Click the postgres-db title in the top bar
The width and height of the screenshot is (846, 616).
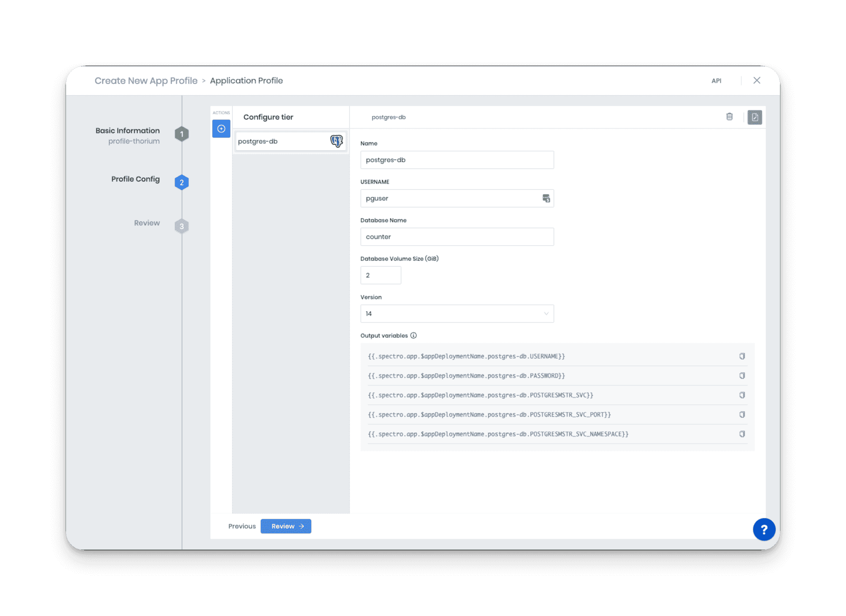pyautogui.click(x=388, y=117)
